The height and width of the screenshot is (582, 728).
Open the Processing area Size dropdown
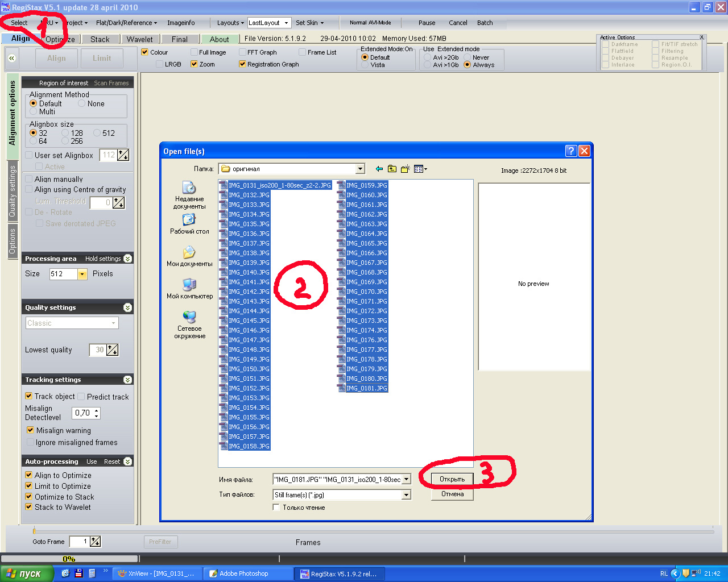click(82, 274)
